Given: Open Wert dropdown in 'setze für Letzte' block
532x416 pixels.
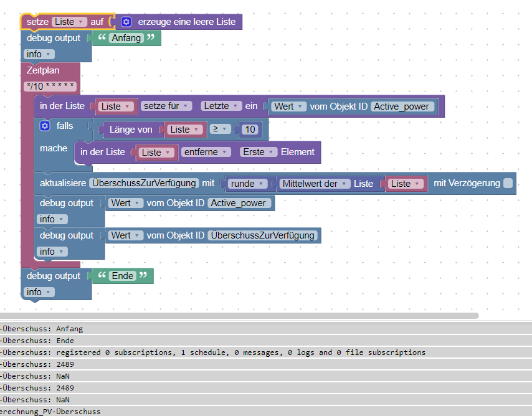Looking at the screenshot, I should (288, 106).
